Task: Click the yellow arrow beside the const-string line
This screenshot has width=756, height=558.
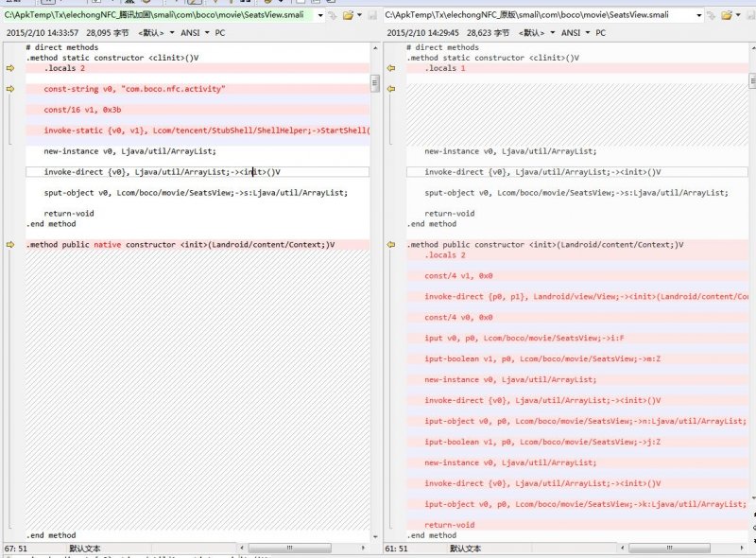Action: [x=10, y=89]
